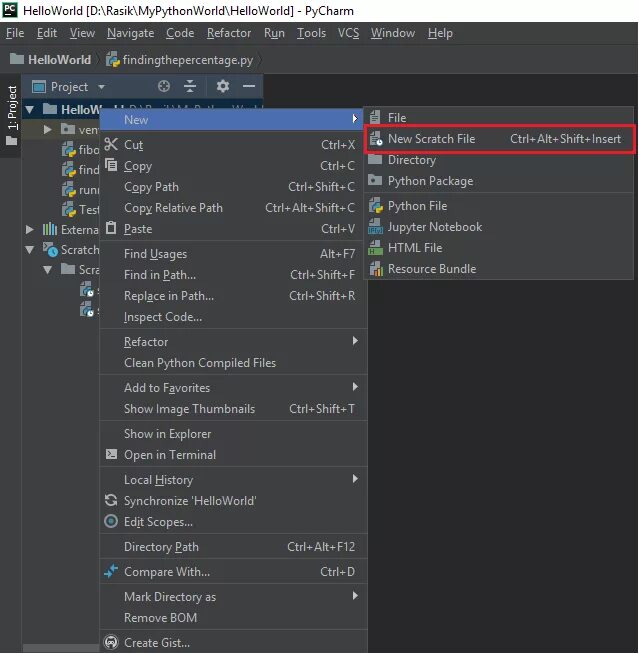Choose Copy Path entry
The width and height of the screenshot is (639, 654).
[234, 186]
